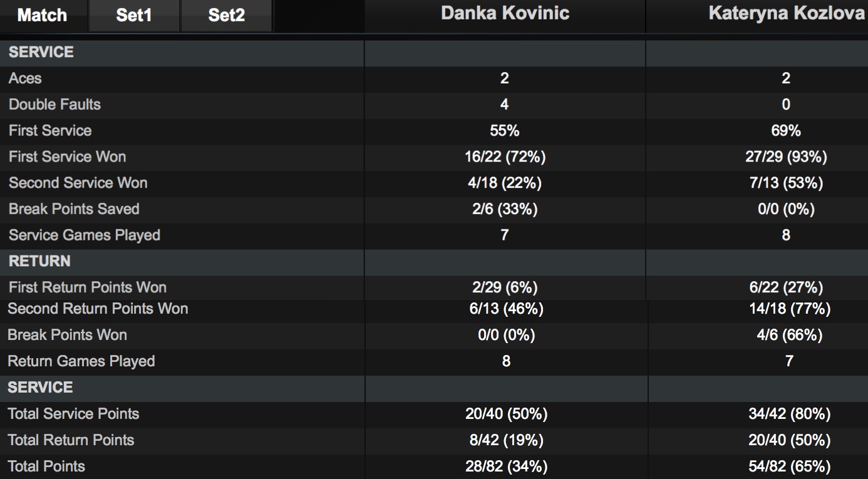The height and width of the screenshot is (479, 868).
Task: Click First Return Points Won label
Action: pos(87,287)
